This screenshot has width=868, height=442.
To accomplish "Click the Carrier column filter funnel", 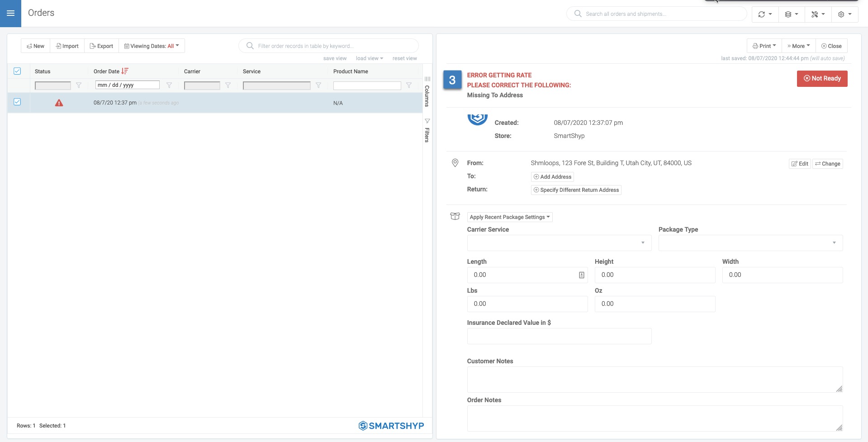I will [x=228, y=85].
